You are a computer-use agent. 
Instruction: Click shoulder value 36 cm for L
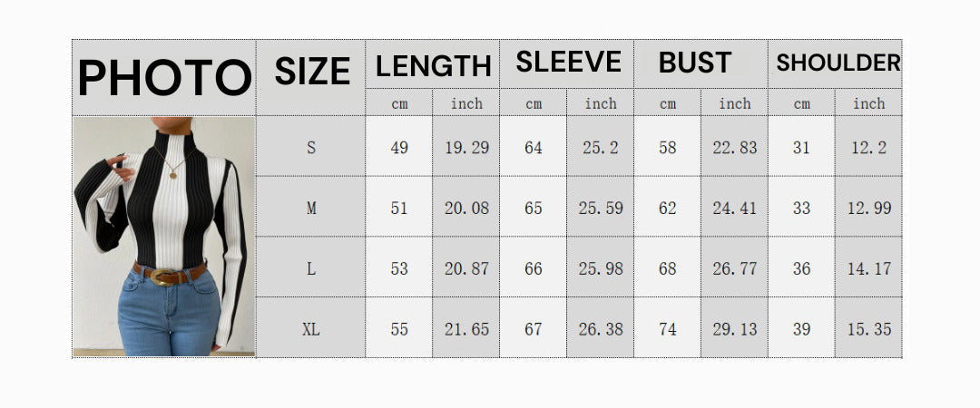click(x=801, y=269)
